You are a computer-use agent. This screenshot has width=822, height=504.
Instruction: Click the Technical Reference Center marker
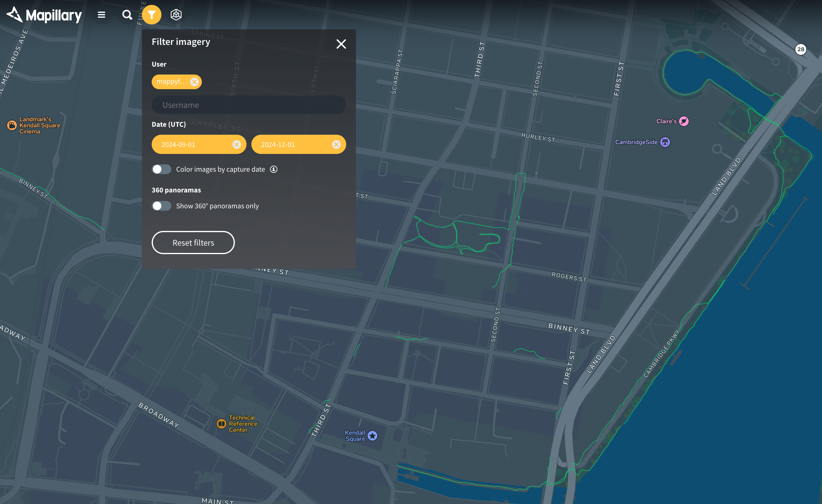pyautogui.click(x=221, y=424)
